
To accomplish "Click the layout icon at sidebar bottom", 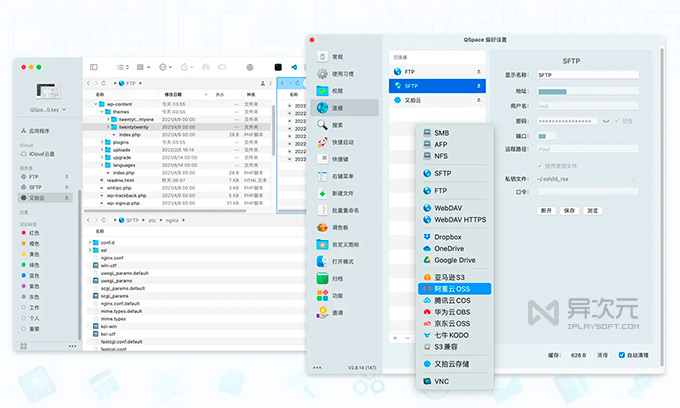I will [23, 346].
